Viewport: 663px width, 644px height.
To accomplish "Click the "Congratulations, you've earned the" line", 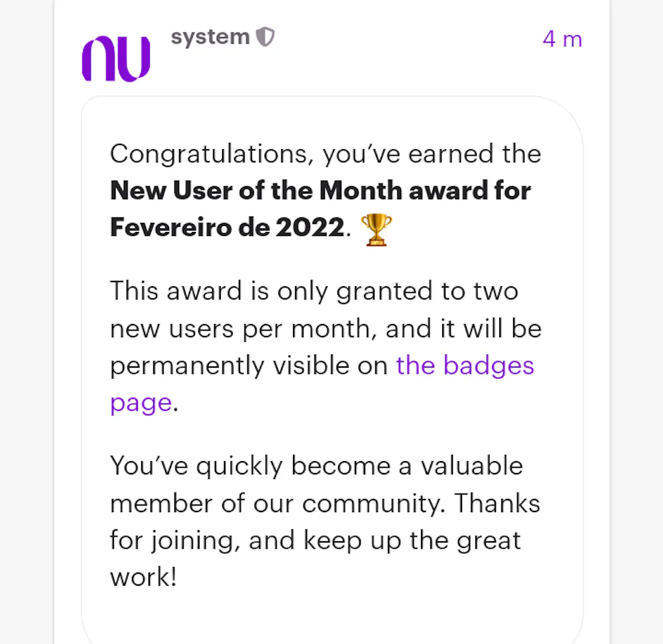I will point(325,154).
